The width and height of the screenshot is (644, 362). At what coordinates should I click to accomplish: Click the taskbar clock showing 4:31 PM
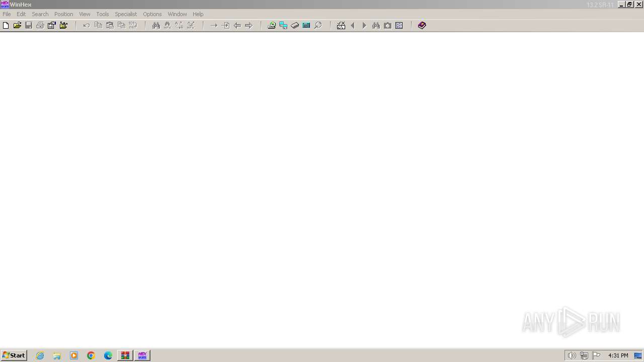[618, 355]
